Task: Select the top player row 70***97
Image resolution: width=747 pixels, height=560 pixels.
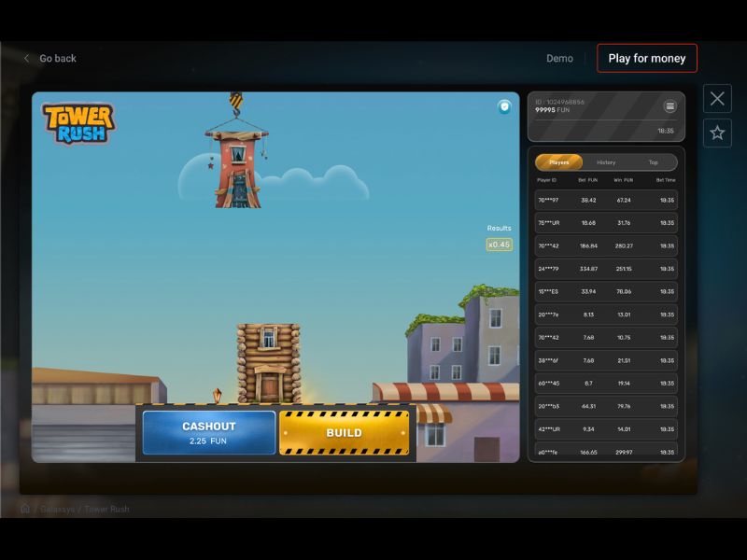Action: (x=605, y=201)
